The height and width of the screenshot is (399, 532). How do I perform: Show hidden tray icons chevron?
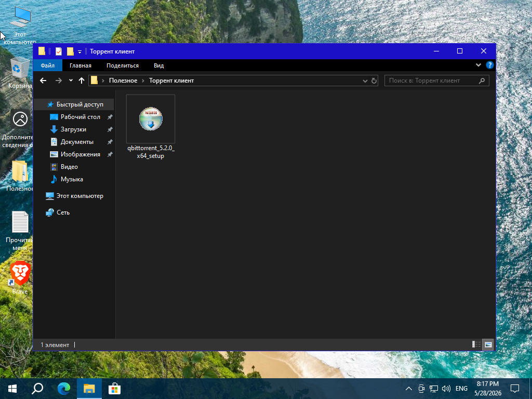[409, 389]
